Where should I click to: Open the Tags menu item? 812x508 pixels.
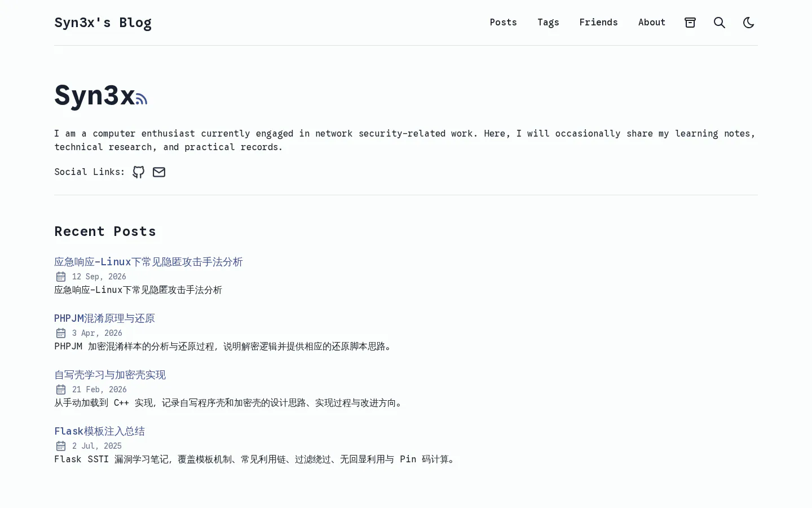[548, 23]
